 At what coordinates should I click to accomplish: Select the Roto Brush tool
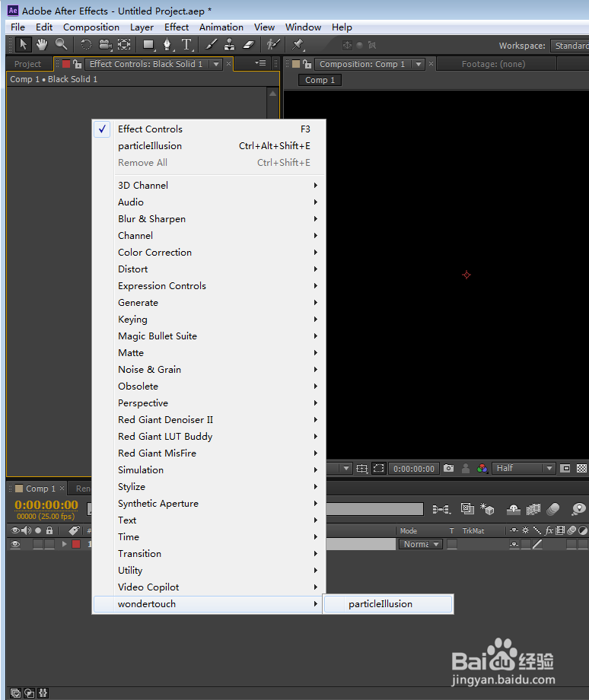[273, 44]
